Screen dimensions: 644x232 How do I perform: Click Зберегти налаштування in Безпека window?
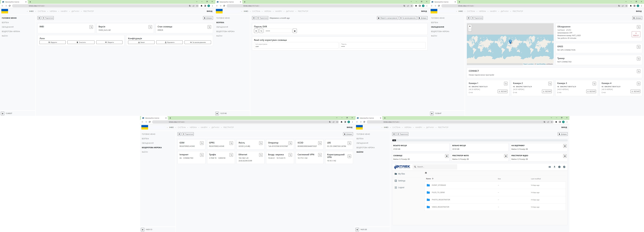tap(388, 18)
